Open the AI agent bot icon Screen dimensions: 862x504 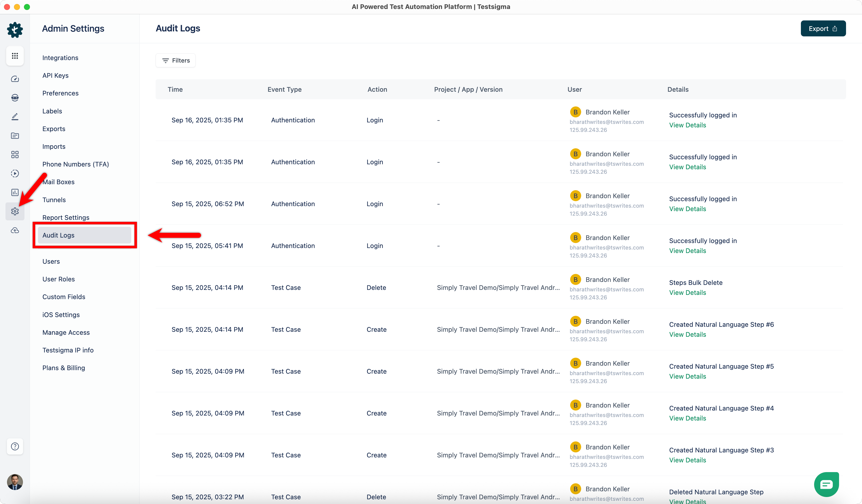click(15, 97)
